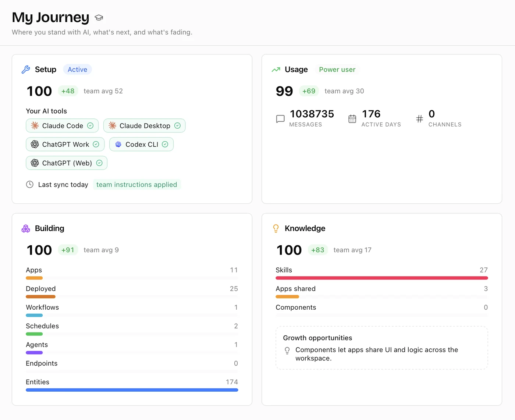515x420 pixels.
Task: Click the blue Entities progress bar
Action: 132,390
